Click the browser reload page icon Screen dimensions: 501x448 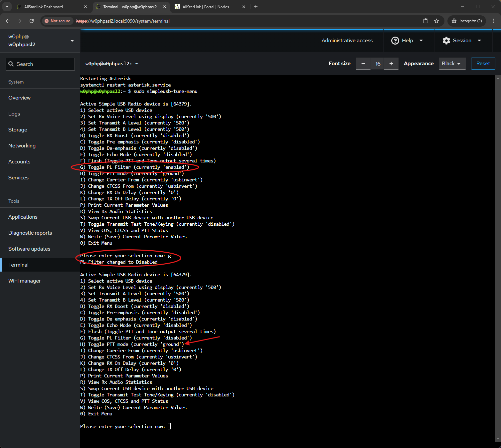pyautogui.click(x=32, y=21)
